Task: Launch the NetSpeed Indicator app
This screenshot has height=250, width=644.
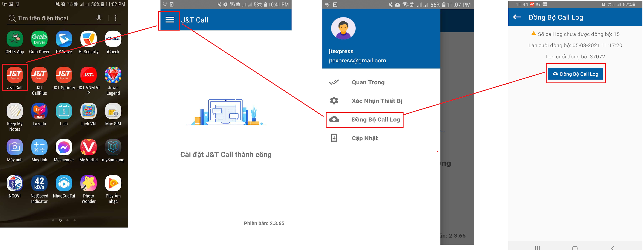Action: pos(39,183)
